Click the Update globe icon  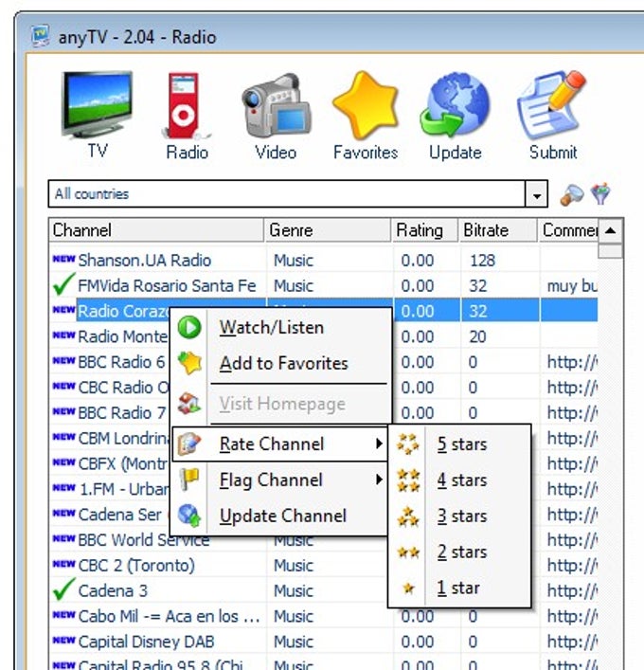[455, 105]
